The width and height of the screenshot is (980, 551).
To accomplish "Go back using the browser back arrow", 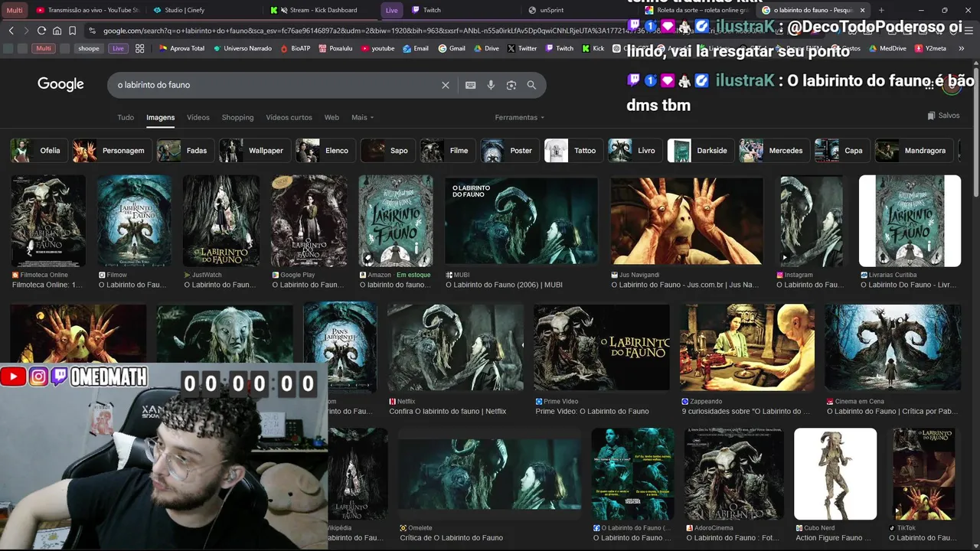I will coord(11,31).
